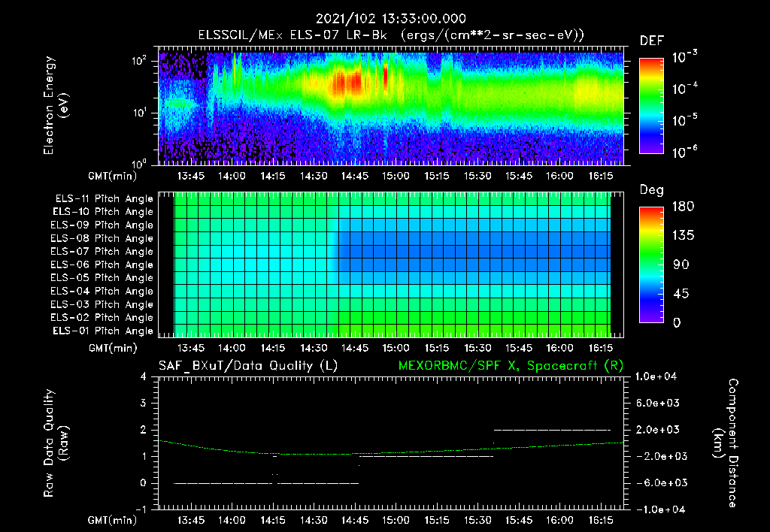Click GMT(min) label under the electron spectrogram
The image size is (770, 532).
[x=113, y=176]
